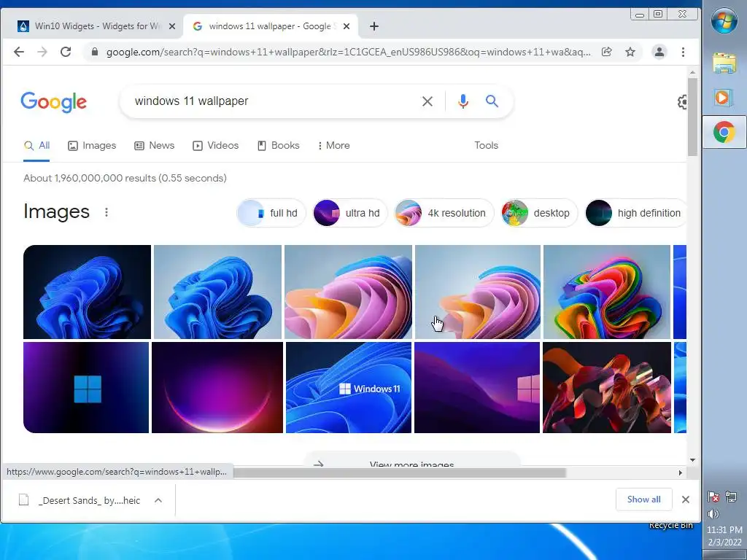Screen dimensions: 747x560
Task: Open Chrome's three-dot menu
Action: tap(683, 52)
